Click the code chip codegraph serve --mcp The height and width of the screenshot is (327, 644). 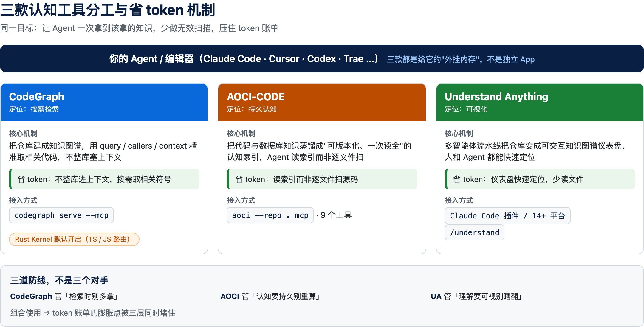click(61, 215)
